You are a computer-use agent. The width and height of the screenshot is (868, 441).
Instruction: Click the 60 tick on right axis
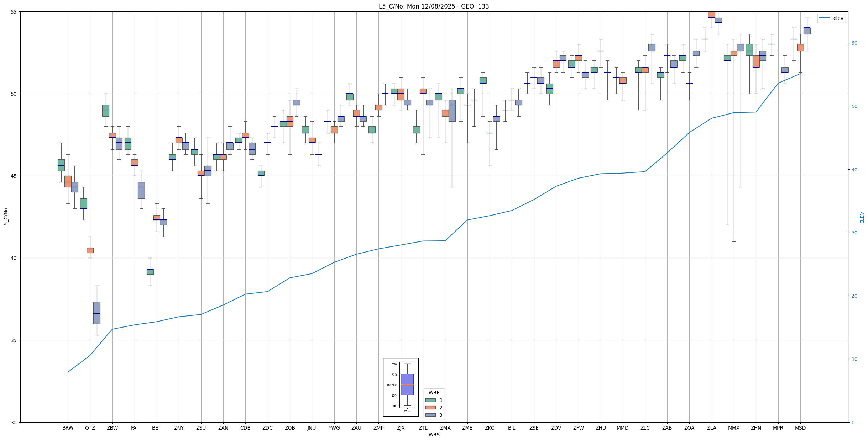[854, 43]
